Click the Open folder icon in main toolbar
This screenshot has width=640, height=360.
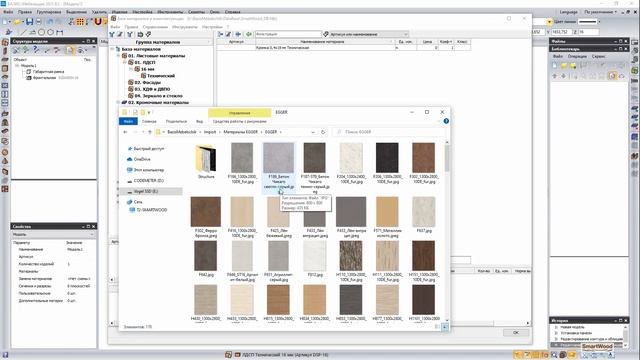click(18, 22)
